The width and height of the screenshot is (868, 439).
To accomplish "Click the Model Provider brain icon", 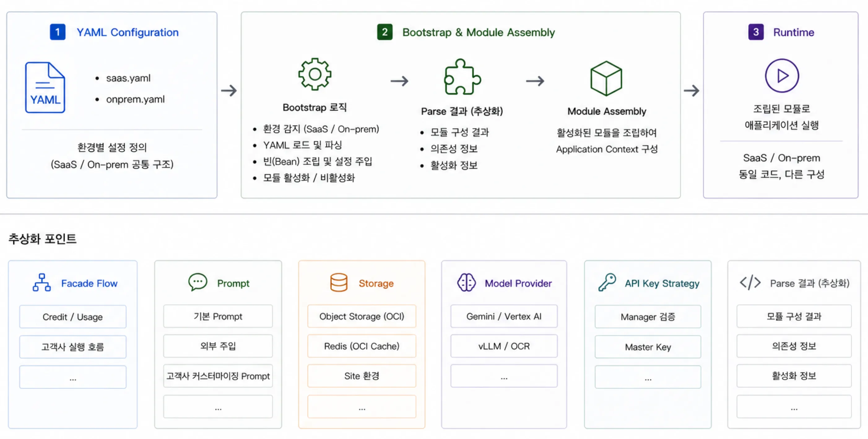I will pos(466,282).
